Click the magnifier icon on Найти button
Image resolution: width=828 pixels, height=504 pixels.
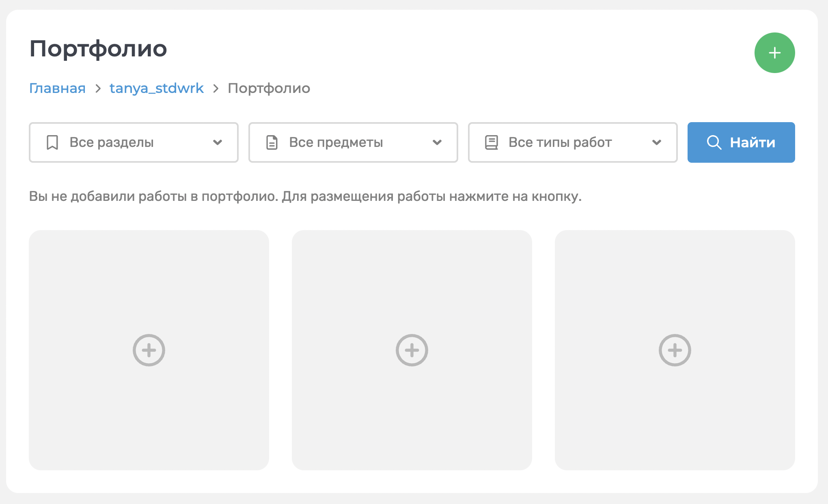(x=714, y=142)
